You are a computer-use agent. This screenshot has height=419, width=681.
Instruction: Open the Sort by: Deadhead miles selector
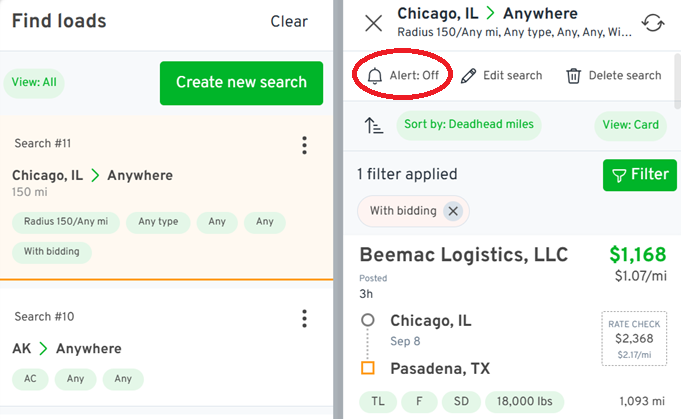[469, 125]
